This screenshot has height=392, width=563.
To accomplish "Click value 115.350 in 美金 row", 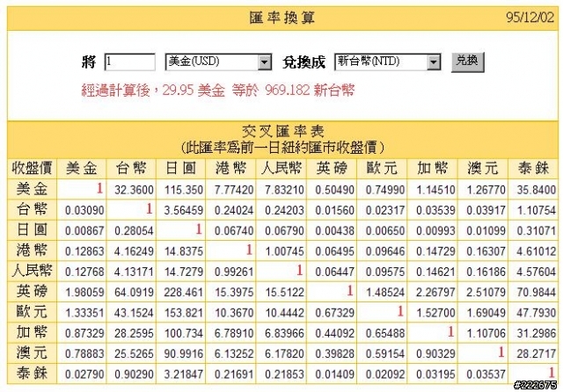I will (x=184, y=190).
